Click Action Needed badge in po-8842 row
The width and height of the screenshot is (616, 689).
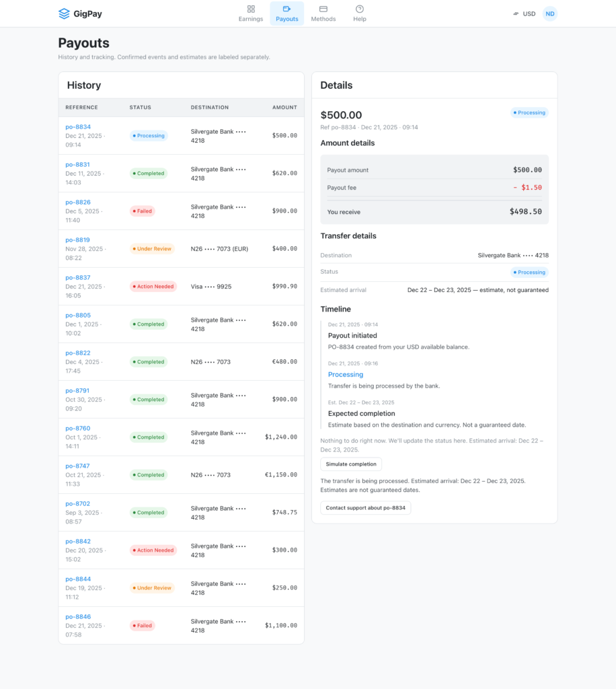[x=153, y=550]
